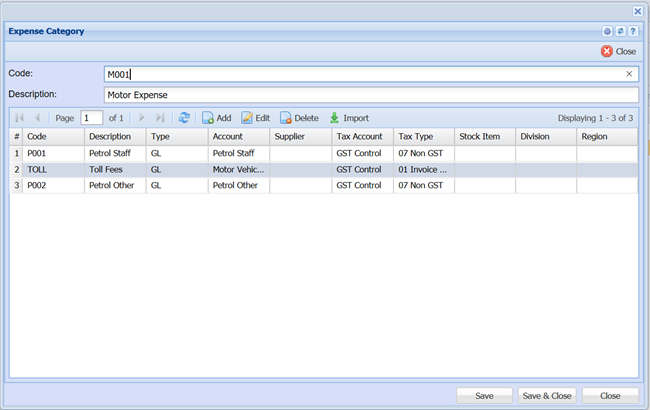Screen dimensions: 650x410
Task: Open the help question mark icon
Action: coord(633,32)
